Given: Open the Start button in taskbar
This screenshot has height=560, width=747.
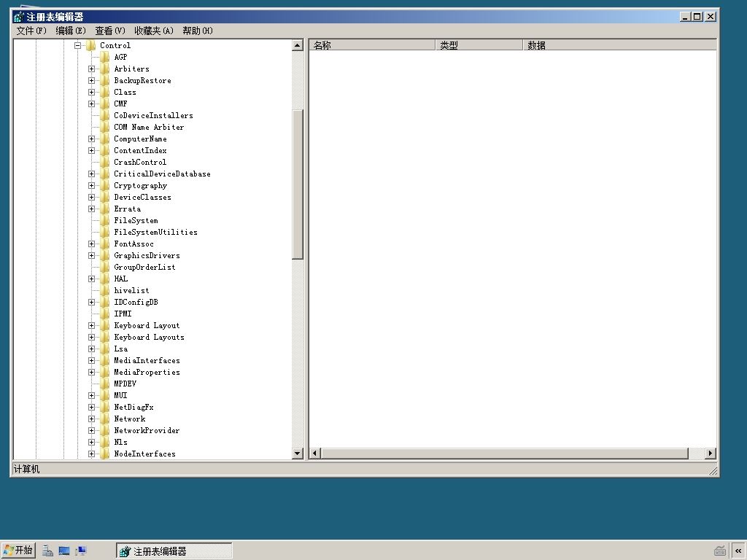Looking at the screenshot, I should (x=18, y=551).
